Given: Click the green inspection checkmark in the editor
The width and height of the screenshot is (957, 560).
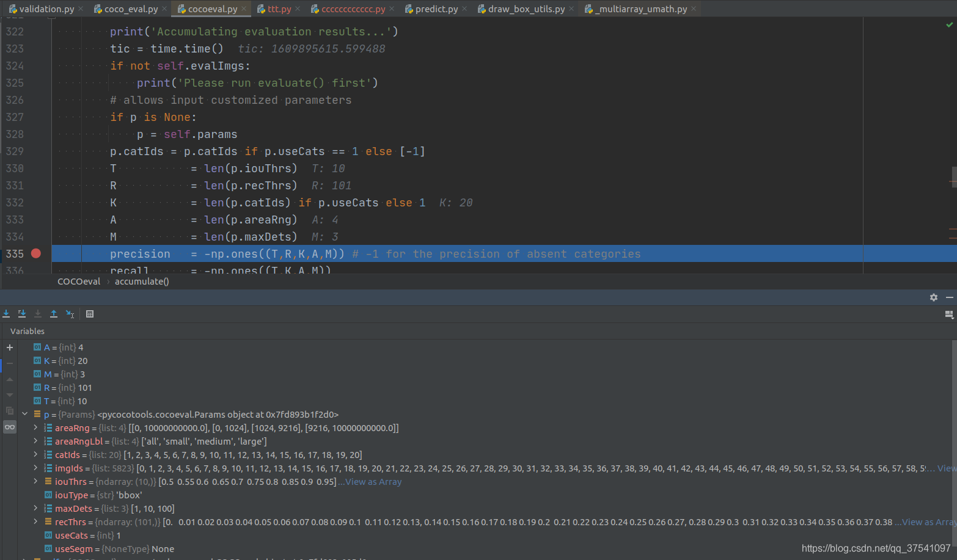Looking at the screenshot, I should (x=949, y=25).
